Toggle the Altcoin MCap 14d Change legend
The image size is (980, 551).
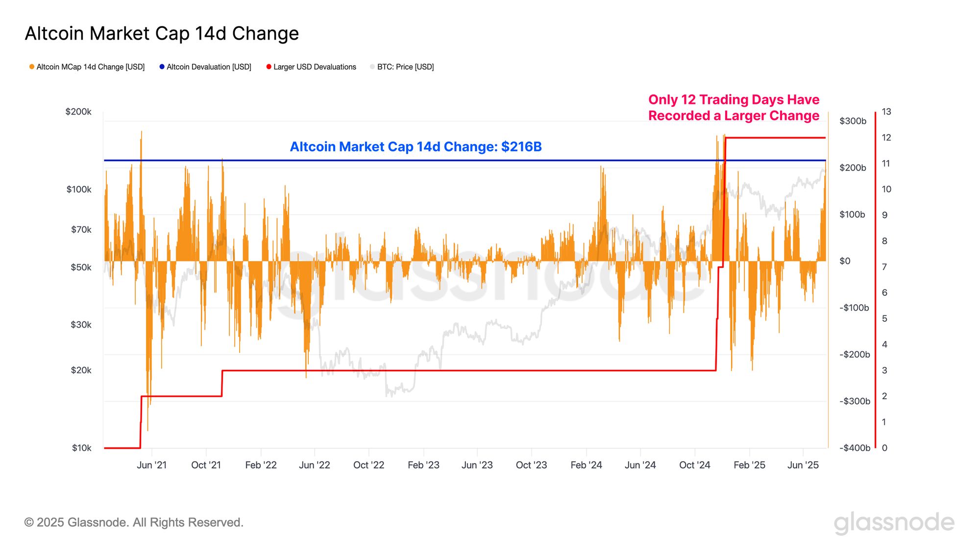coord(87,67)
